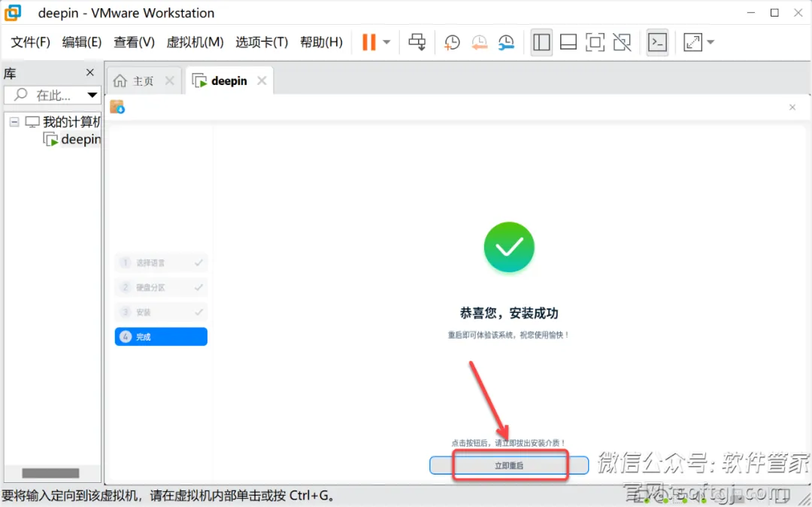Click the send Ctrl+Alt+Del toolbar icon
Viewport: 812px width, 507px height.
pos(417,42)
